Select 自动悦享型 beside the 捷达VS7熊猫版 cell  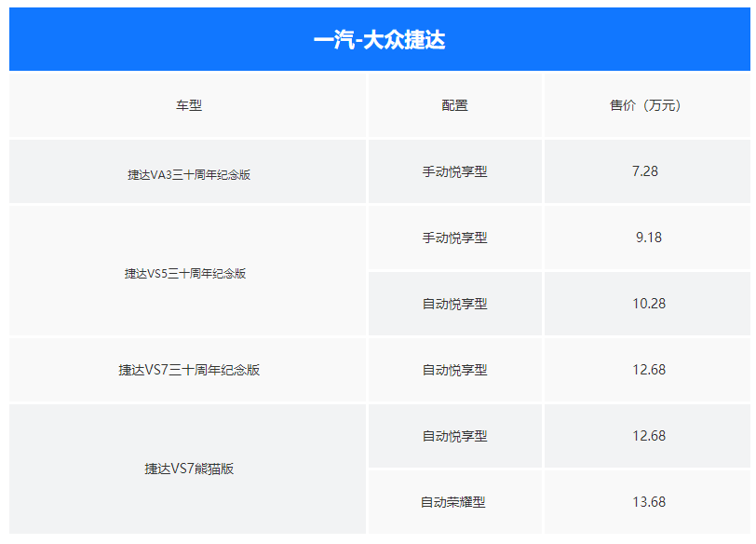pos(454,436)
